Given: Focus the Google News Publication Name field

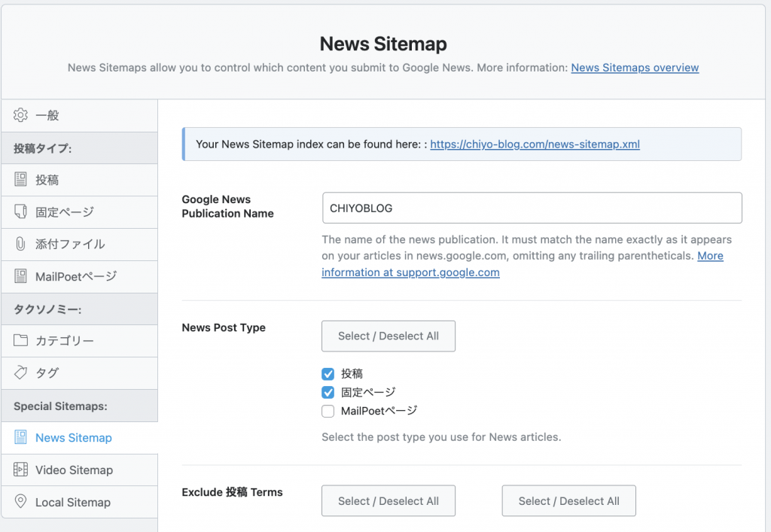Looking at the screenshot, I should [x=532, y=208].
